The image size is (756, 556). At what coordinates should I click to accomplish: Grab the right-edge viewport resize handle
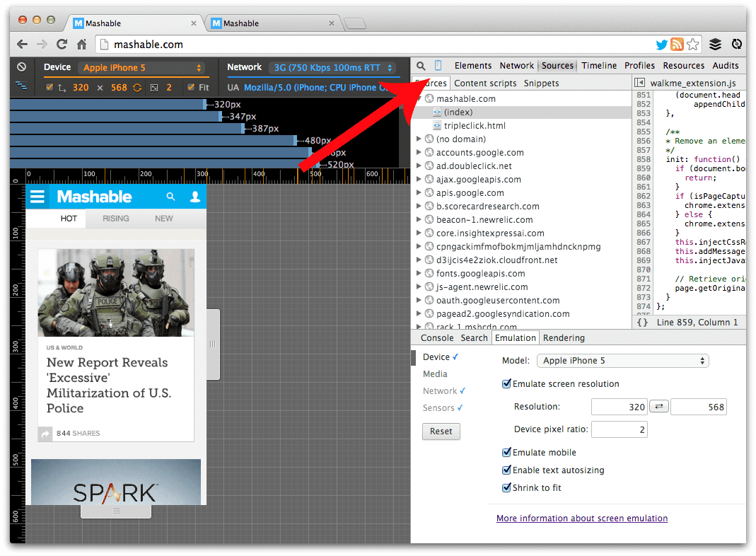213,344
